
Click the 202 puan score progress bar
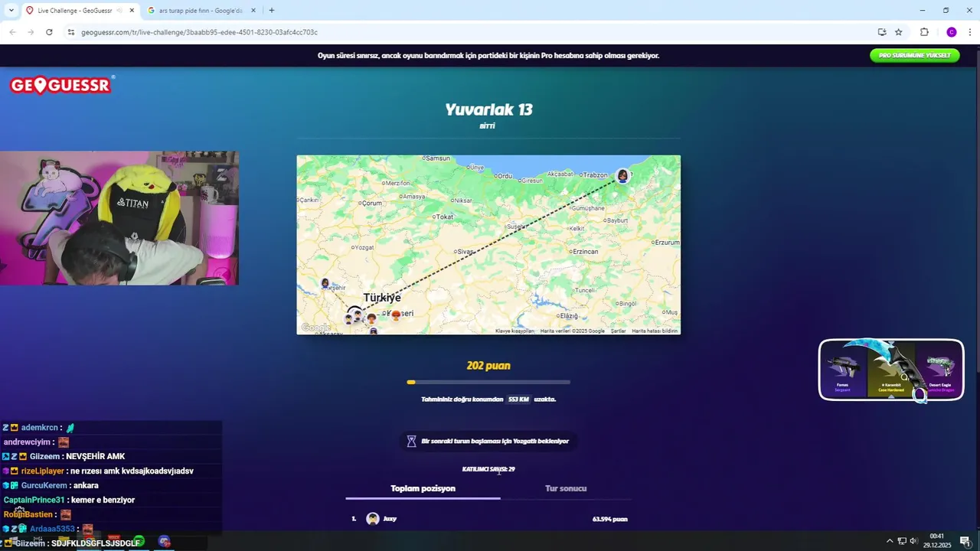[488, 382]
